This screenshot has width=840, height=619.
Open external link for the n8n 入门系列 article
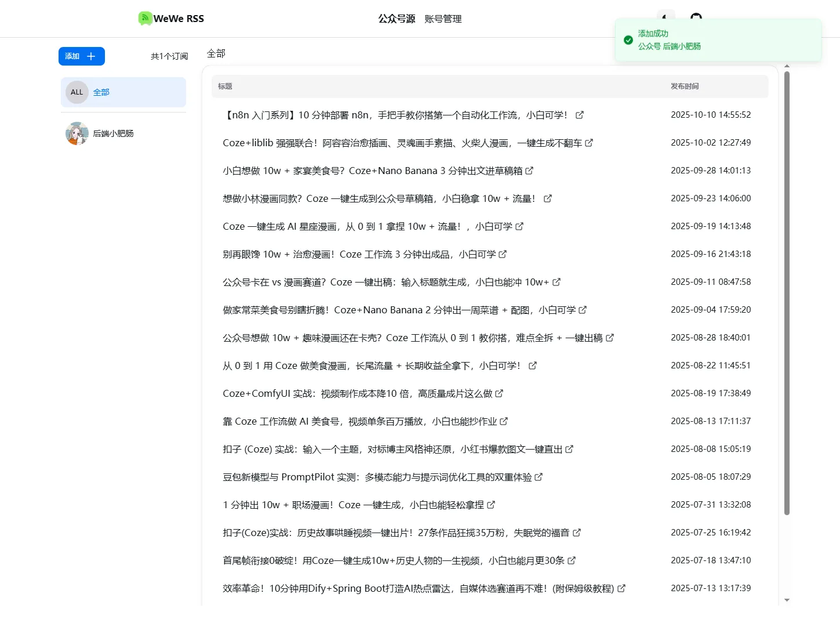[580, 115]
